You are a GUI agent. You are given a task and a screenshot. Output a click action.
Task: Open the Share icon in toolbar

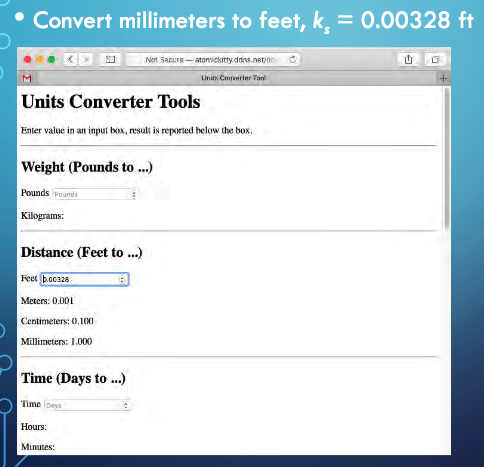408,59
